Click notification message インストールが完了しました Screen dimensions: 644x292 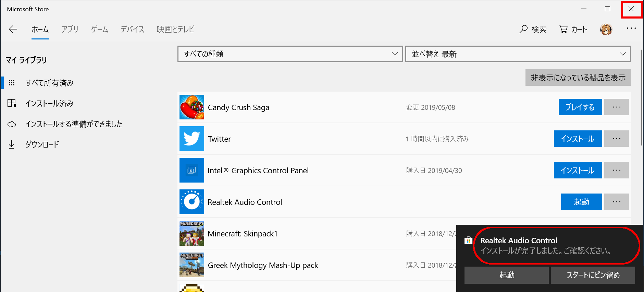[x=546, y=251]
